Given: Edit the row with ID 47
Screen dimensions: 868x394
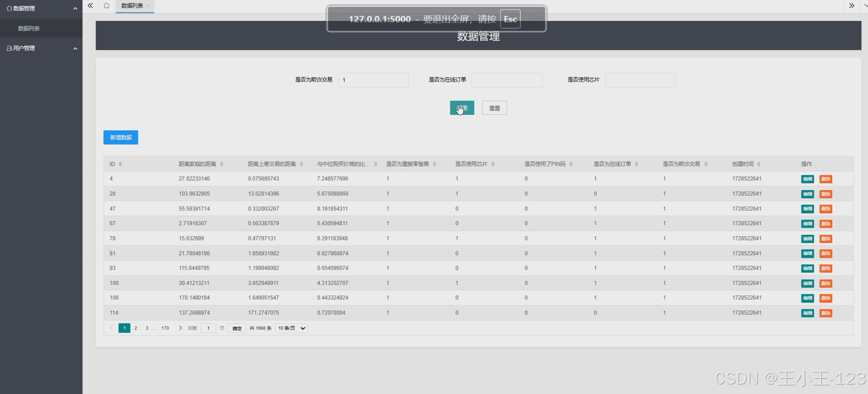Looking at the screenshot, I should click(807, 208).
